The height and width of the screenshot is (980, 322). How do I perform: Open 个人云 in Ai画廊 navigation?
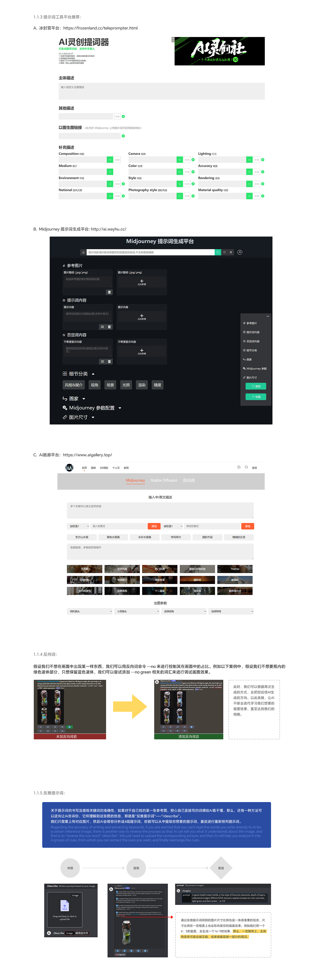[116, 468]
